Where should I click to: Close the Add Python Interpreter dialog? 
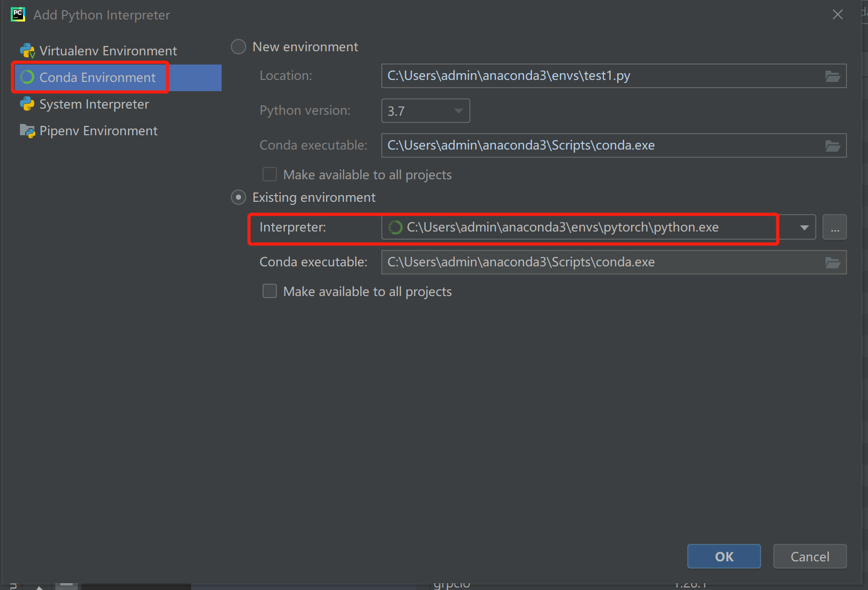point(838,14)
